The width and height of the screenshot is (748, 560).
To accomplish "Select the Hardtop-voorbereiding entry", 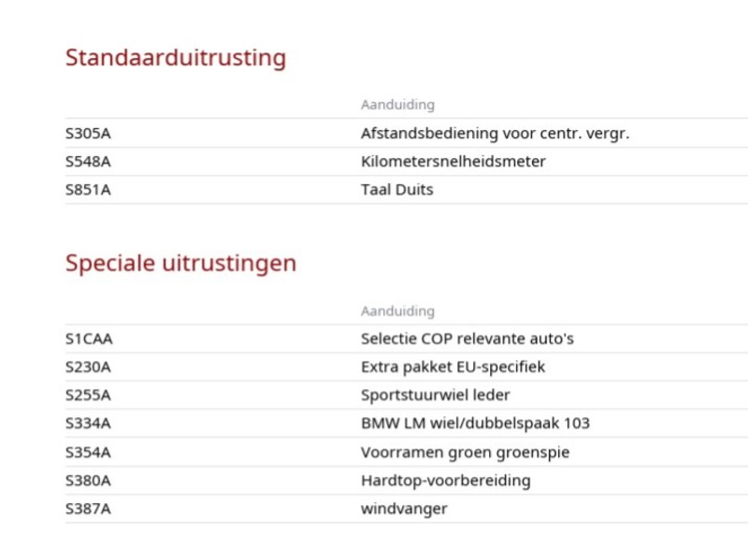I will coord(446,481).
